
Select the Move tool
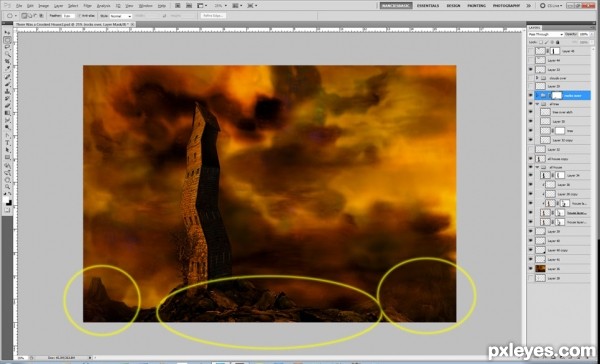point(7,33)
